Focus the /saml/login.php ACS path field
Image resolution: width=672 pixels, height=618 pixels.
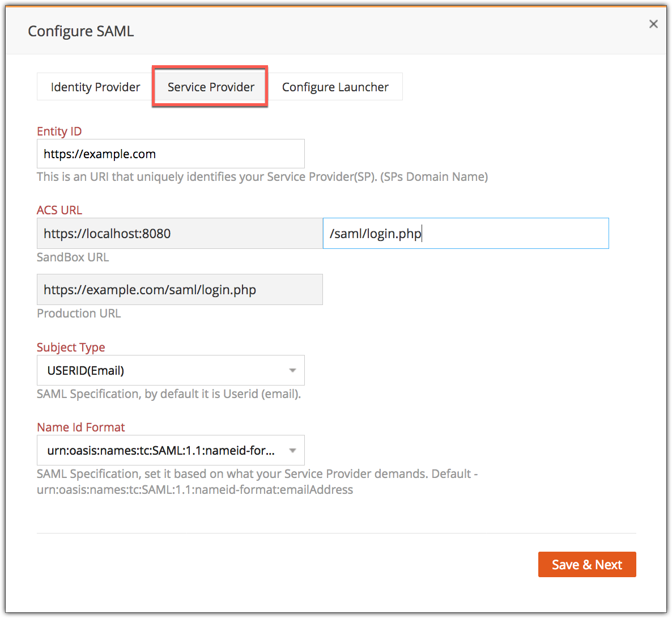[x=465, y=234]
